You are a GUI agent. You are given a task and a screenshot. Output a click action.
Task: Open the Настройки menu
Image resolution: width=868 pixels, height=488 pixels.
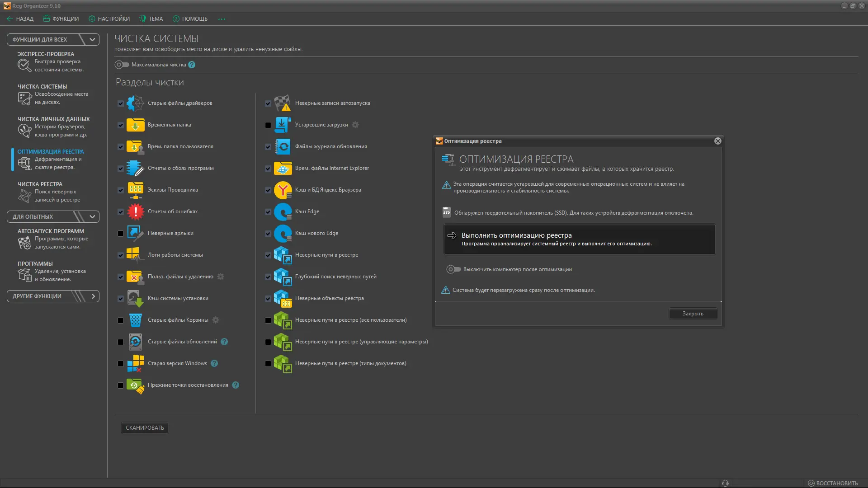pyautogui.click(x=109, y=19)
